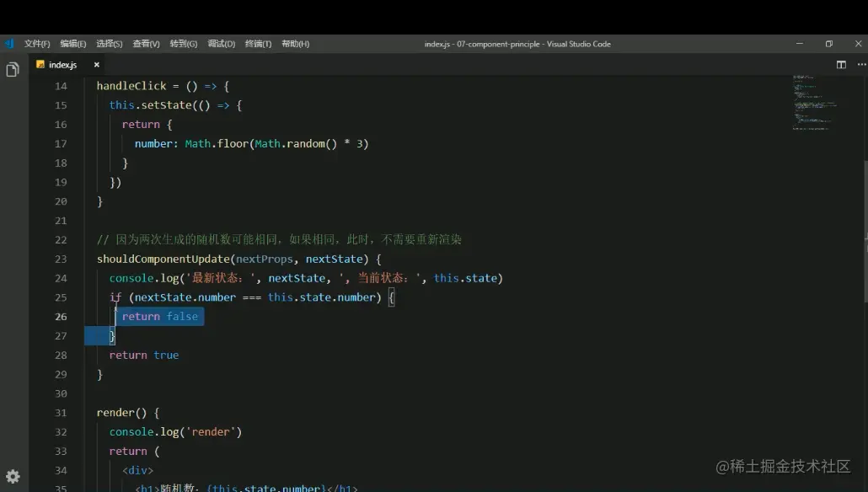Click 'handleClick' on line 14
This screenshot has width=868, height=492.
[131, 86]
